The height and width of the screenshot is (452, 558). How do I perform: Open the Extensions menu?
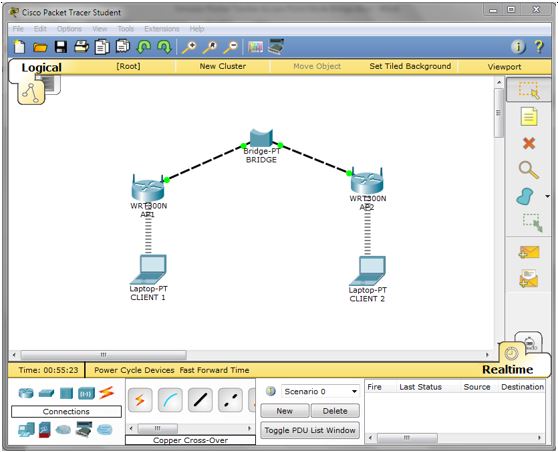click(x=162, y=29)
